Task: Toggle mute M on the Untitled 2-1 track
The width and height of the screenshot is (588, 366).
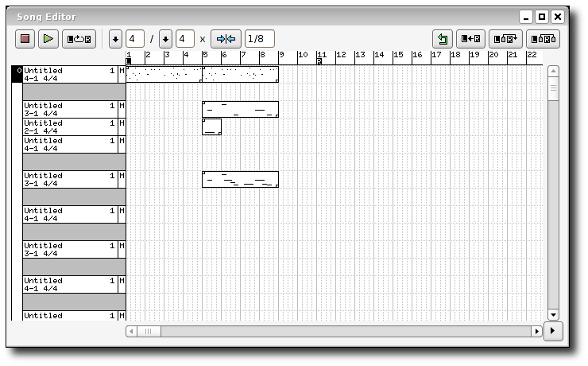Action: click(122, 127)
